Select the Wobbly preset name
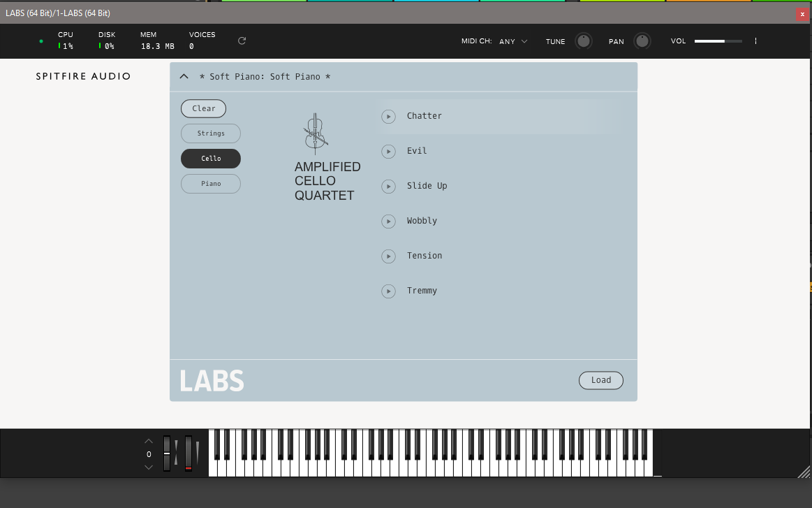 tap(422, 221)
